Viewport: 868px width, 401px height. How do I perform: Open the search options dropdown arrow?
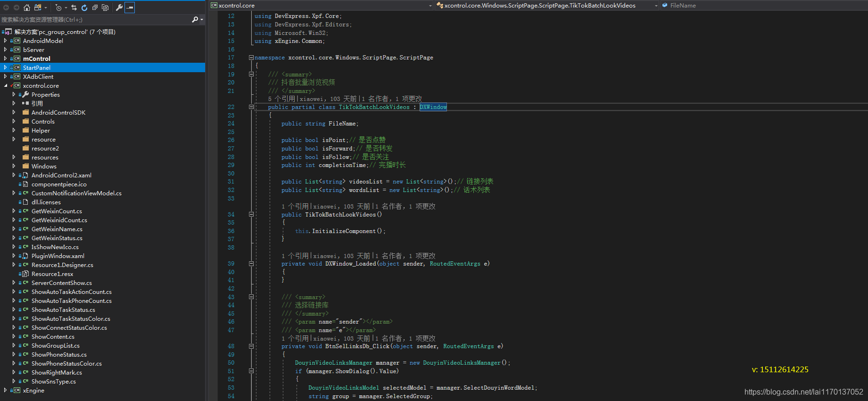point(202,20)
